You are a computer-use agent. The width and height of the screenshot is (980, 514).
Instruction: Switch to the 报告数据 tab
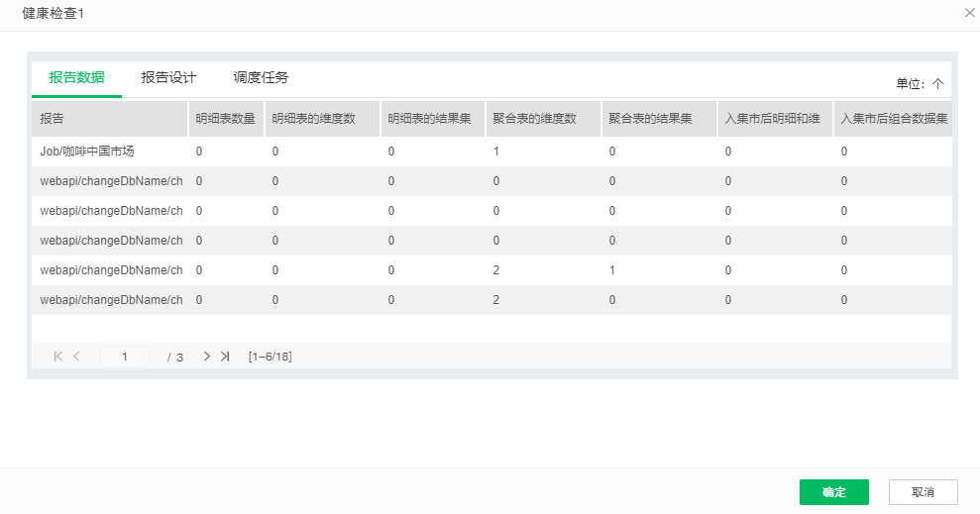click(x=77, y=77)
